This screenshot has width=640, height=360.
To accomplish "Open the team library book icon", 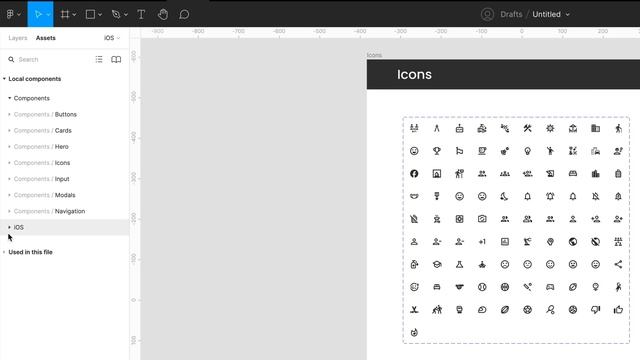I will 116,60.
